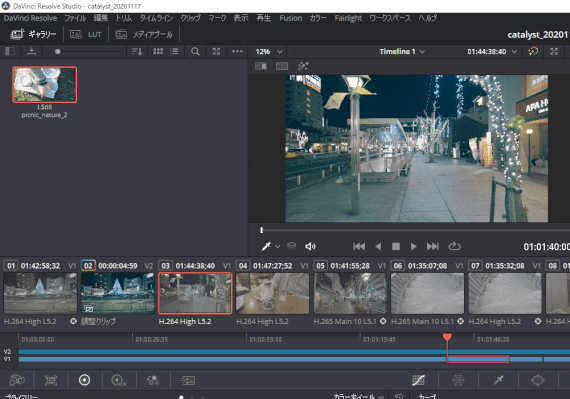Open the Motion Effects palette

(188, 380)
